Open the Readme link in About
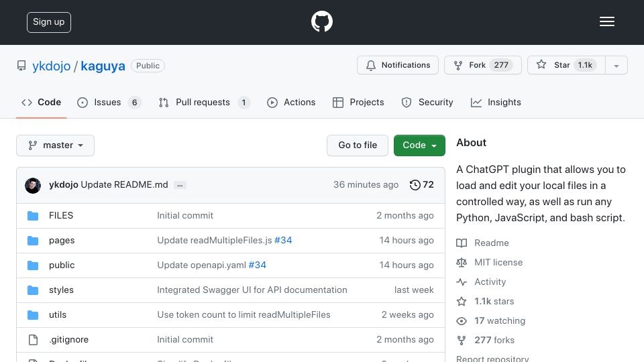The image size is (644, 362). click(x=482, y=243)
